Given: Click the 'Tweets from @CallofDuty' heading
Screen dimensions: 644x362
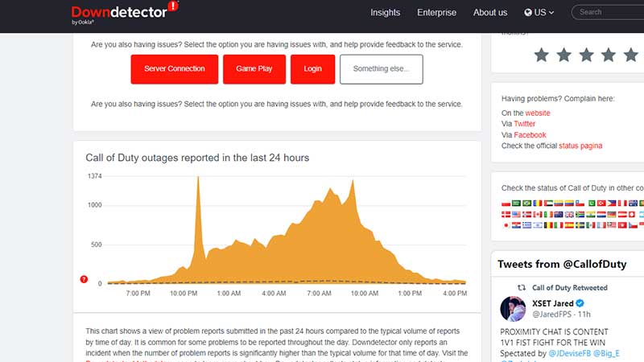Looking at the screenshot, I should click(x=562, y=264).
